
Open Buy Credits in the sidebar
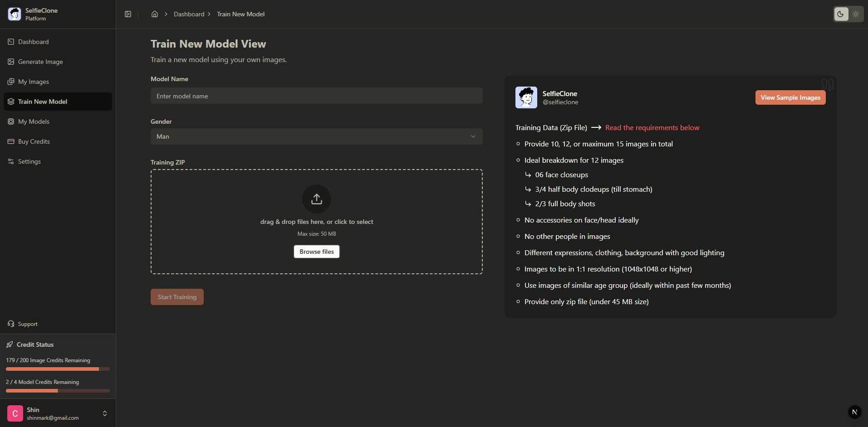[x=58, y=141]
